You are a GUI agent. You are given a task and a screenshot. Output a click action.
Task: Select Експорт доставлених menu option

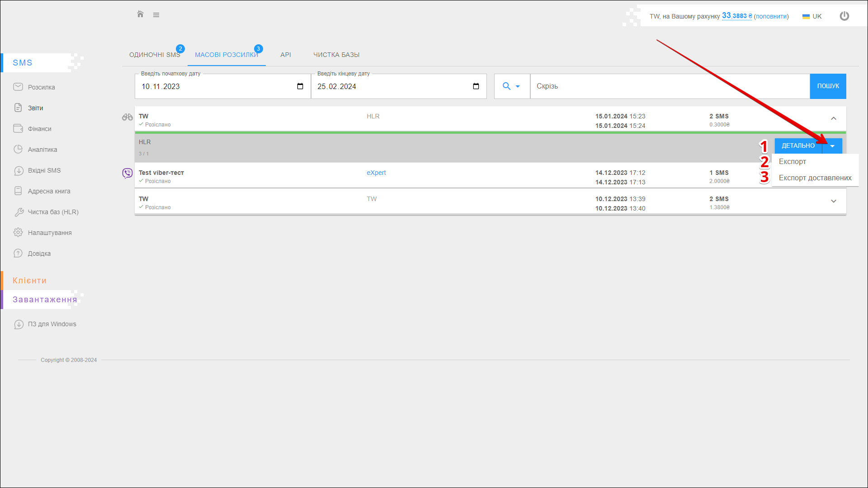(x=815, y=178)
